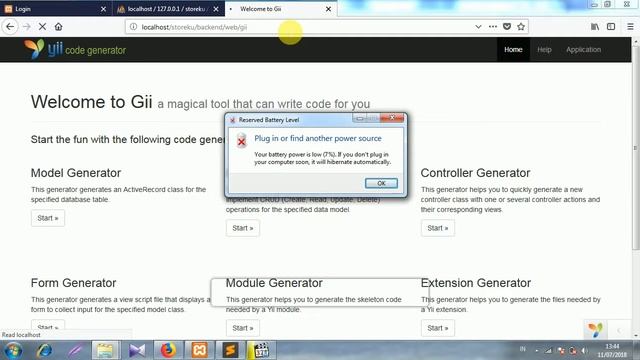Click the browser forward arrow
The width and height of the screenshot is (640, 360).
pyautogui.click(x=27, y=27)
